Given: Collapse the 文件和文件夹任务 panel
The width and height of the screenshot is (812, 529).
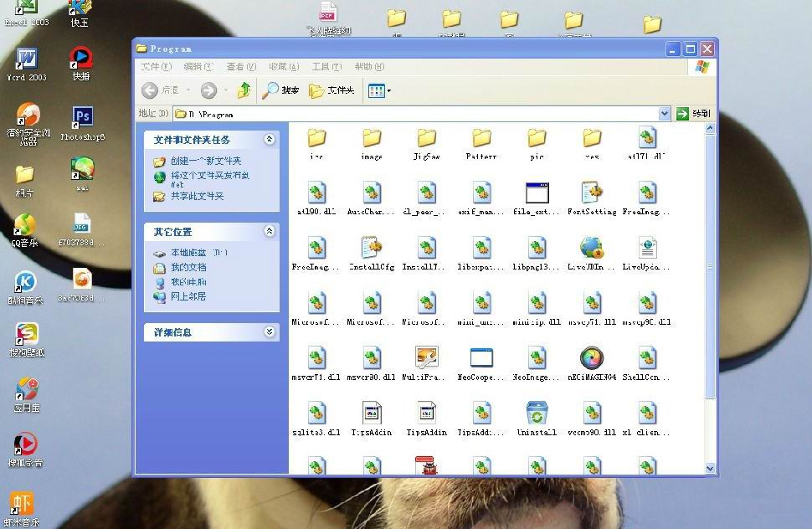Looking at the screenshot, I should pos(270,140).
